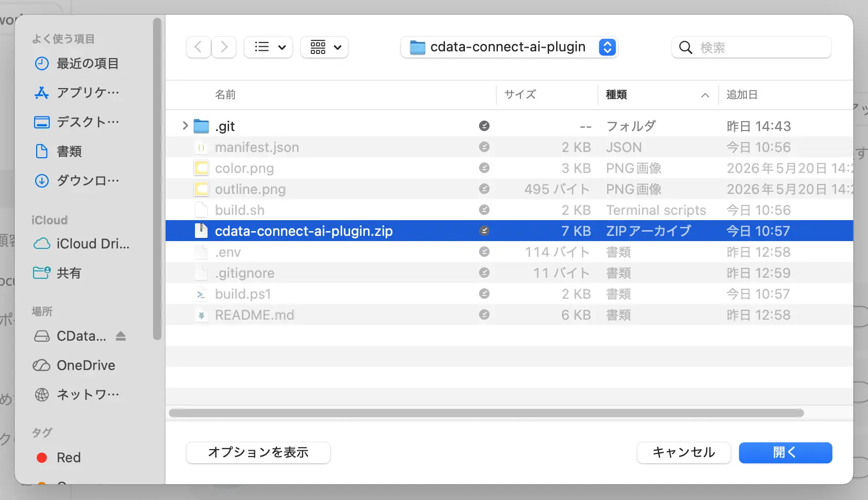This screenshot has width=868, height=500.
Task: Select the .git folder icon
Action: point(201,126)
